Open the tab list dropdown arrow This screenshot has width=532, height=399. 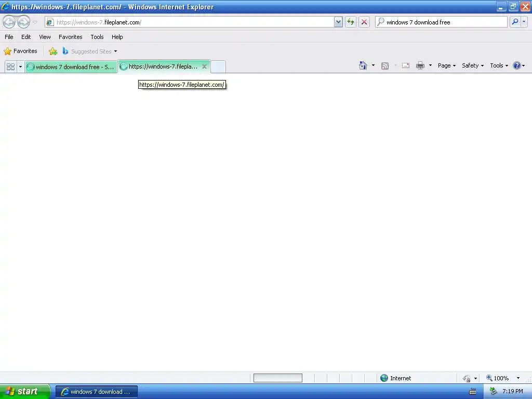coord(20,67)
